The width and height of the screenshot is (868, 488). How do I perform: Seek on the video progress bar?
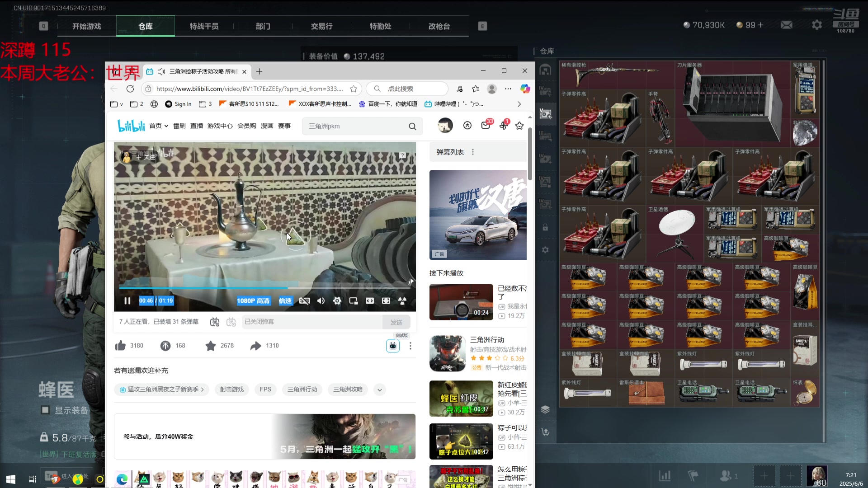point(265,287)
